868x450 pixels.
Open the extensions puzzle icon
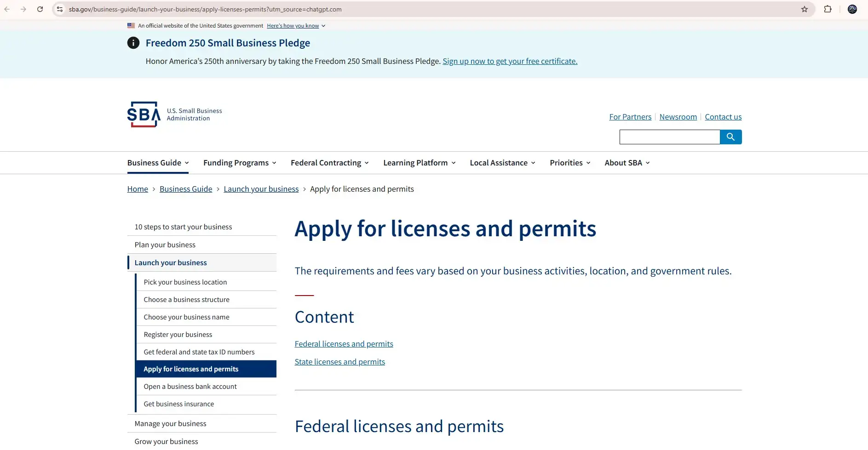pyautogui.click(x=828, y=9)
